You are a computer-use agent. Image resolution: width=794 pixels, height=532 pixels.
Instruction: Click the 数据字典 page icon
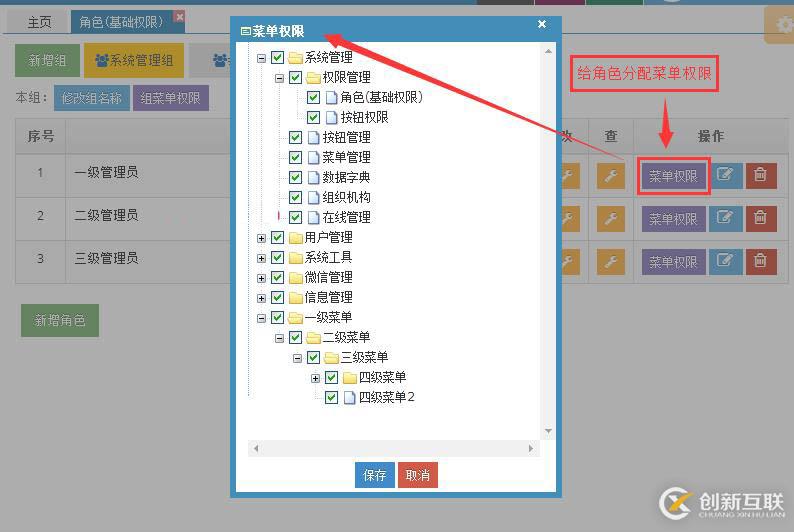(x=313, y=178)
